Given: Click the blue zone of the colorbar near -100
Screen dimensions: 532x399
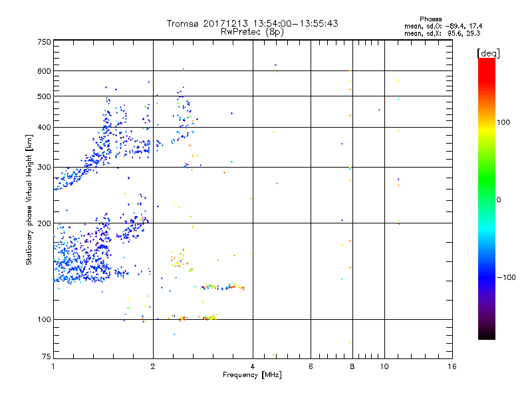Looking at the screenshot, I should click(x=487, y=277).
